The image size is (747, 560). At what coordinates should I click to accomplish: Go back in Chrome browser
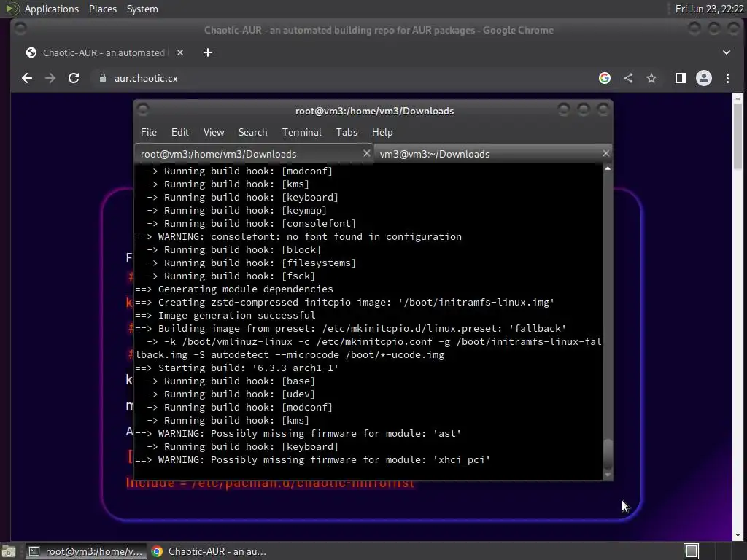pos(27,78)
